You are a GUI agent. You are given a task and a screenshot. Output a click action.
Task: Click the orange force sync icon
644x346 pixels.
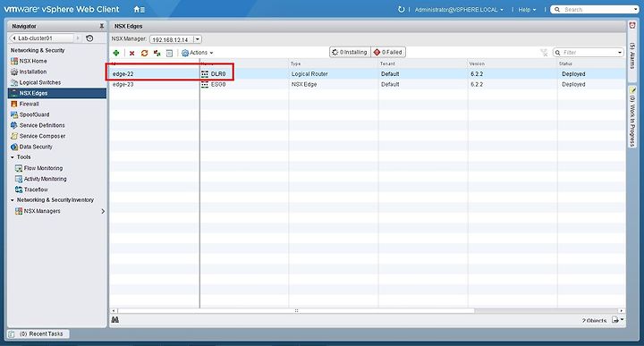point(144,53)
